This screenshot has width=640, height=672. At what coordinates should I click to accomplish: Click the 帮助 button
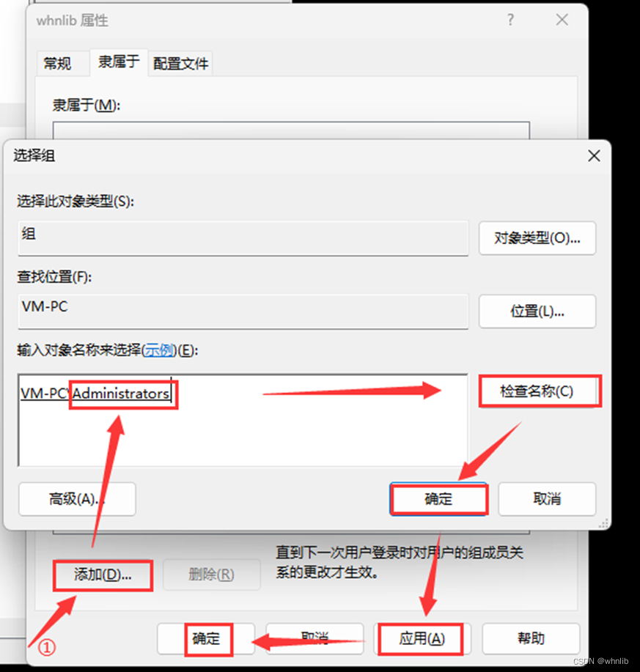531,638
